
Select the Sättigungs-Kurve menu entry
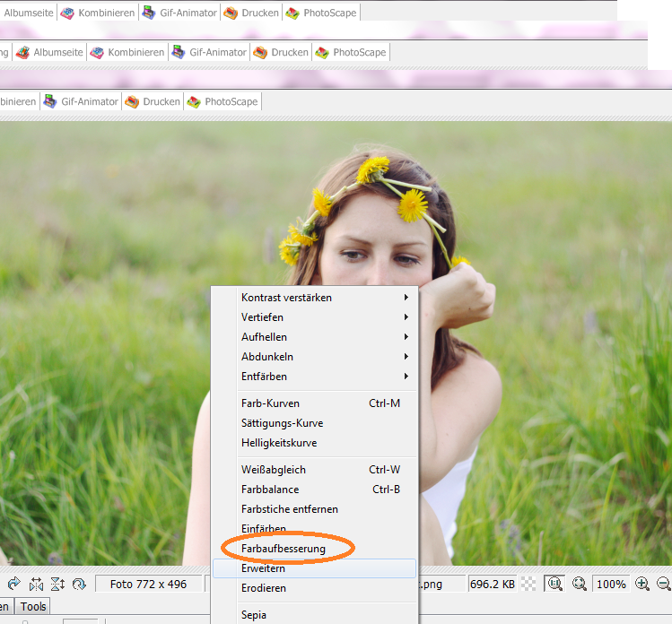point(314,423)
